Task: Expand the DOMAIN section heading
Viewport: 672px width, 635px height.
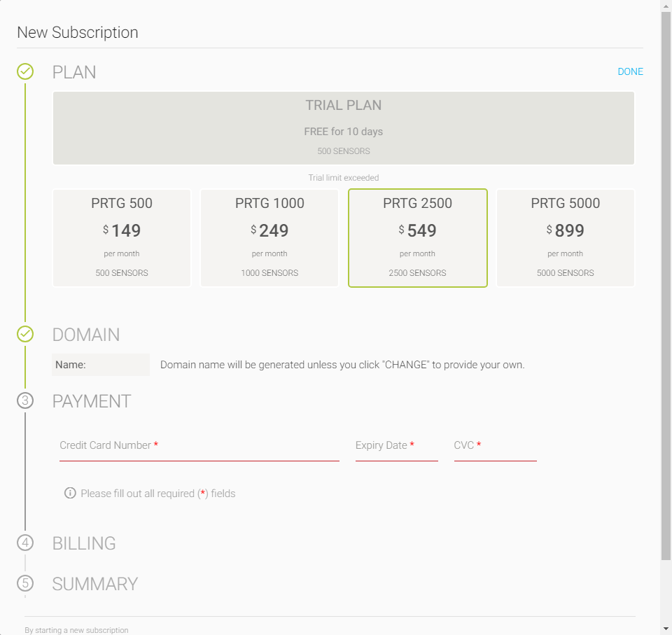Action: click(86, 335)
